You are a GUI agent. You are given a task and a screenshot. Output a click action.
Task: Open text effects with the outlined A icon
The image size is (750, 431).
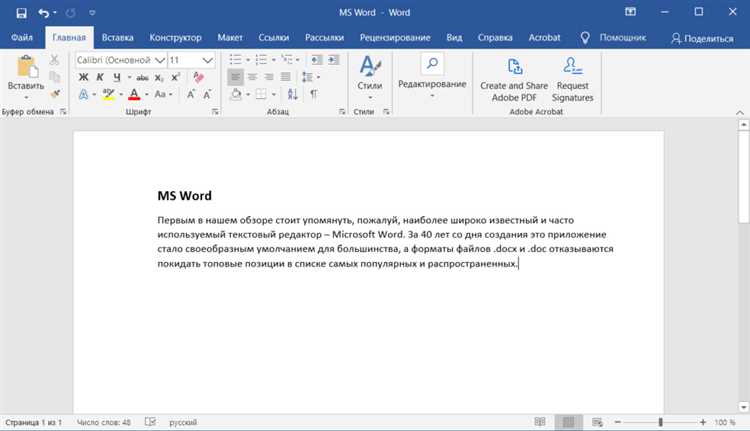pyautogui.click(x=83, y=94)
